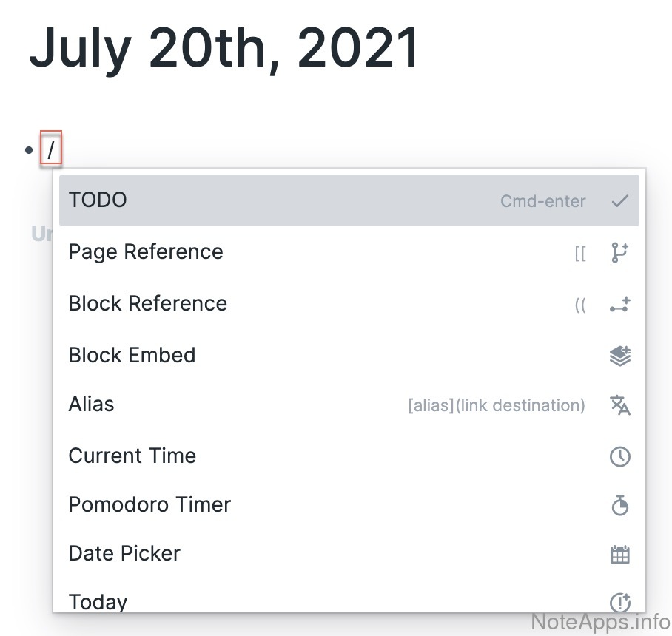This screenshot has height=636, width=672.
Task: Start a Pomodoro Timer entry
Action: 149,505
